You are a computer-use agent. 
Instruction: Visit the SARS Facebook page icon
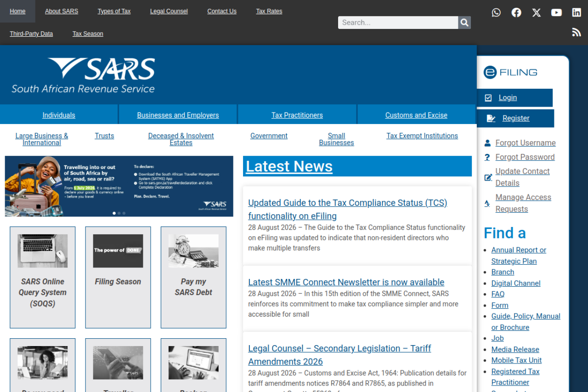(x=516, y=12)
